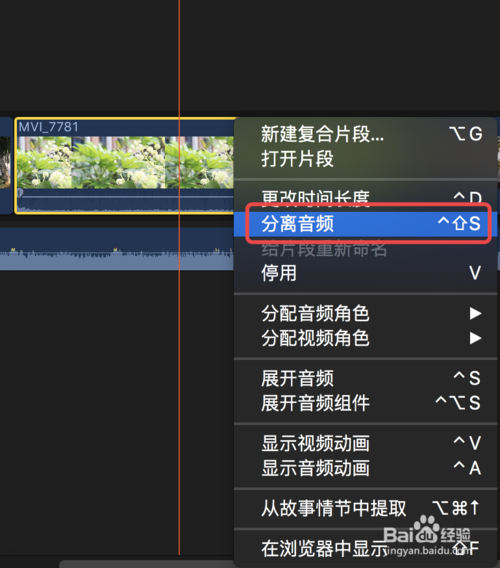This screenshot has width=500, height=568.
Task: Click 从故事情节中提取 menu item
Action: coord(365,508)
